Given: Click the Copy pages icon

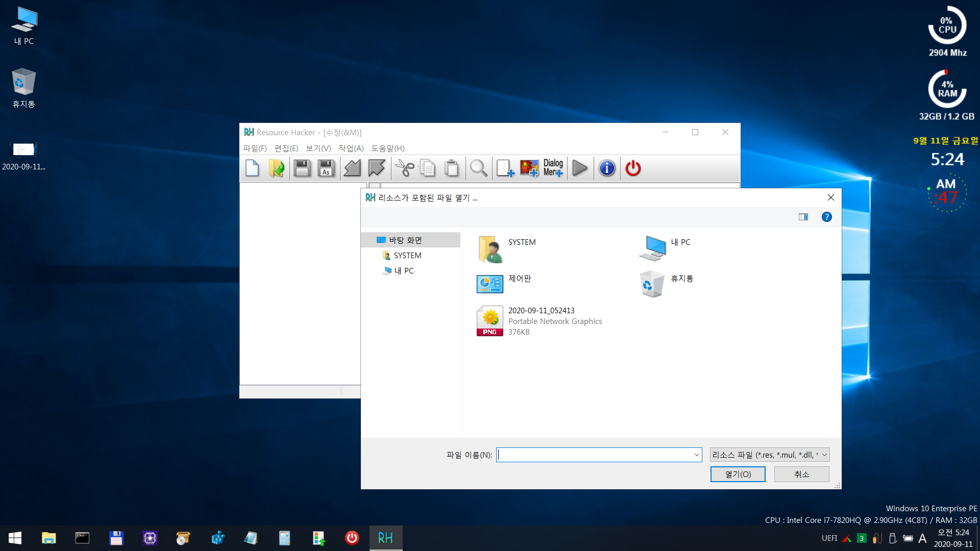Looking at the screenshot, I should click(x=428, y=168).
